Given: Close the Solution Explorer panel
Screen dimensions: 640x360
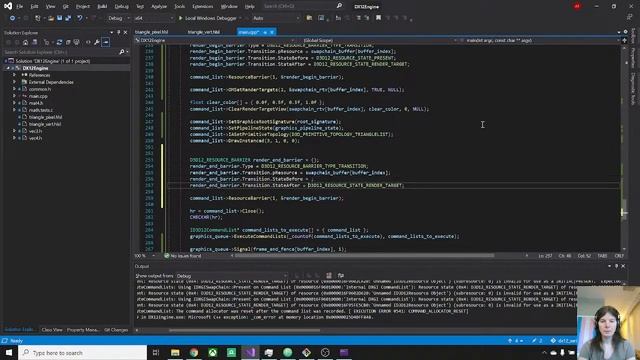Looking at the screenshot, I should point(125,32).
